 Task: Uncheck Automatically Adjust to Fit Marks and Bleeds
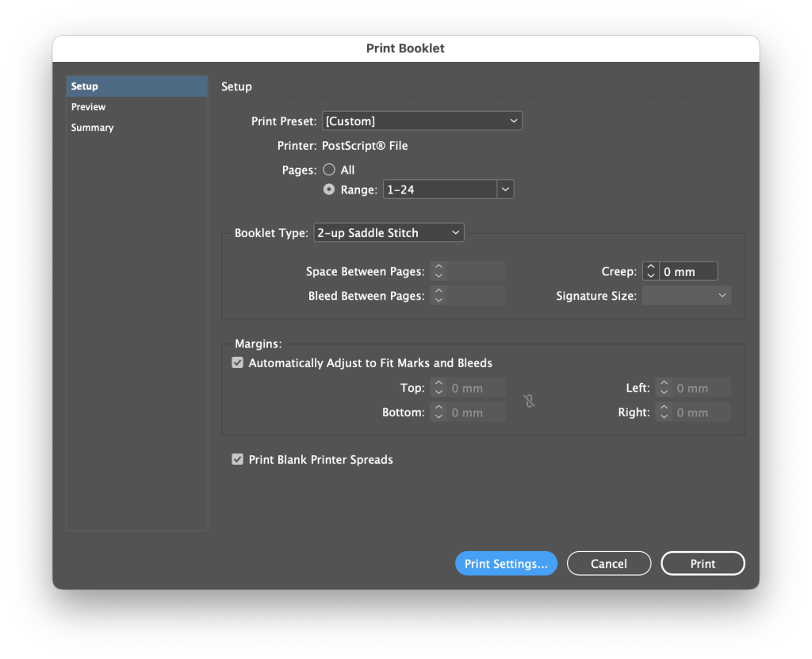(x=237, y=363)
